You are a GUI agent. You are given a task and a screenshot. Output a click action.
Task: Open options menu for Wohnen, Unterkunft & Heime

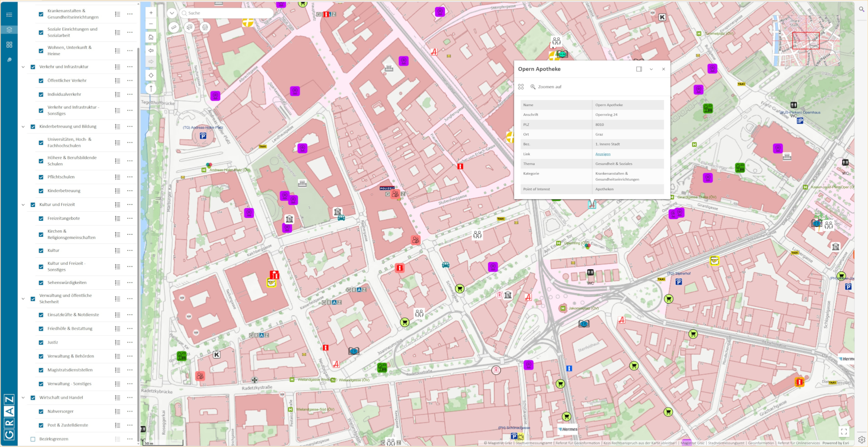pyautogui.click(x=130, y=51)
